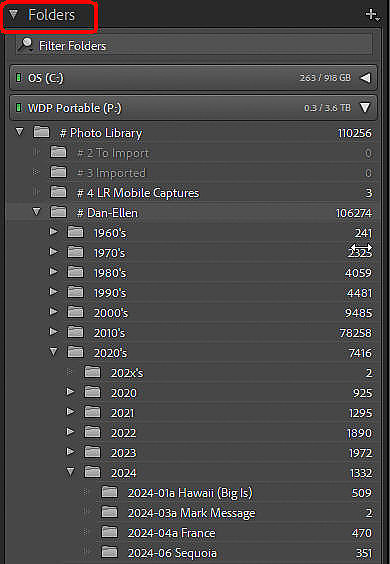Click the 1980's folder icon

(76, 272)
